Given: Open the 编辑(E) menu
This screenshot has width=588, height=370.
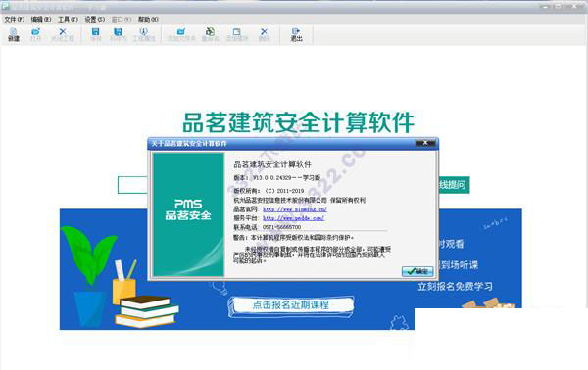Looking at the screenshot, I should [41, 20].
